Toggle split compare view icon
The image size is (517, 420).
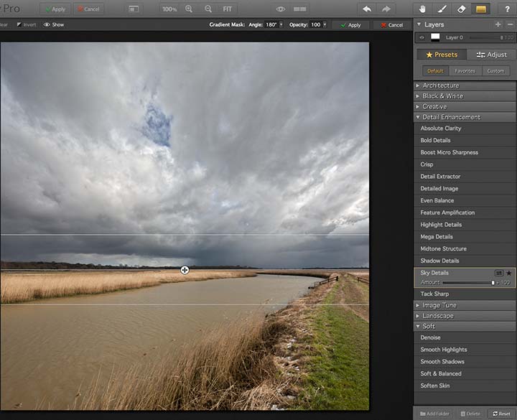(x=299, y=9)
